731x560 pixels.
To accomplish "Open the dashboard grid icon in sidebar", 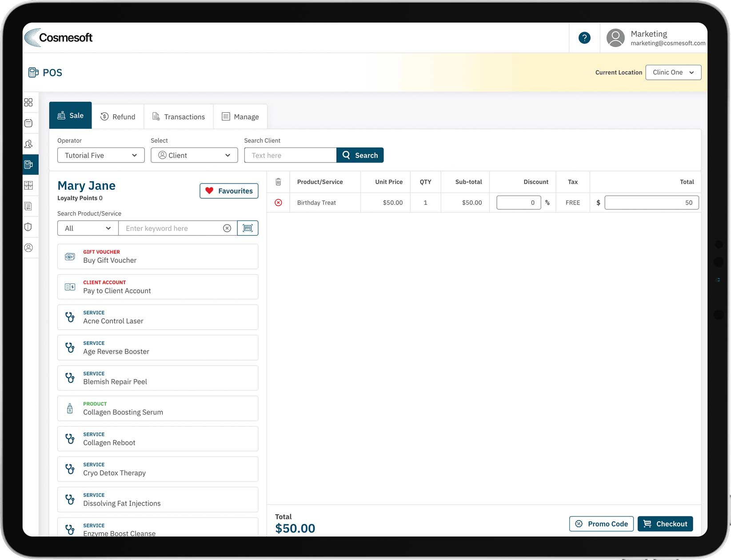I will (x=28, y=103).
